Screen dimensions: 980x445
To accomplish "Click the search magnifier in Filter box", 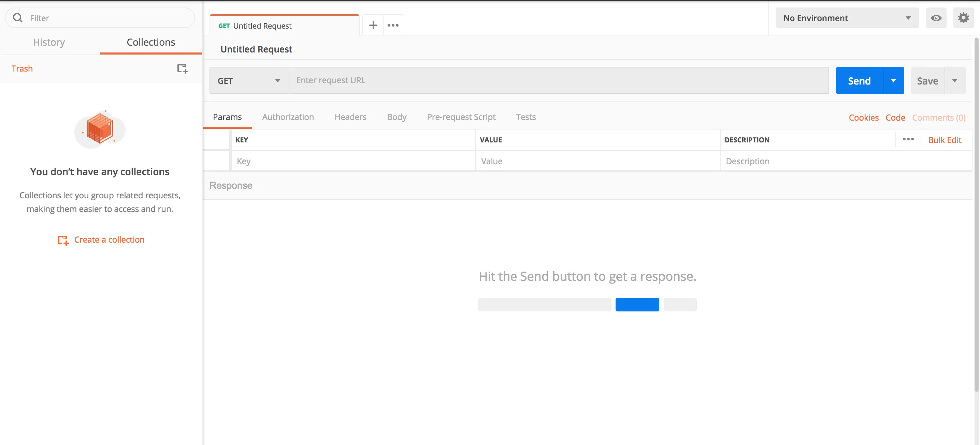I will pos(17,18).
